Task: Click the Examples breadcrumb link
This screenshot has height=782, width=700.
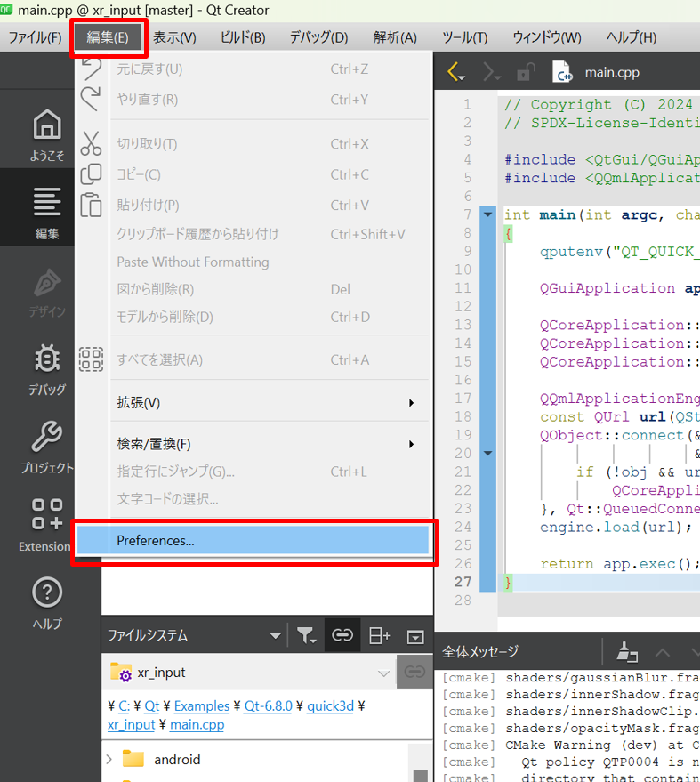Action: 201,706
